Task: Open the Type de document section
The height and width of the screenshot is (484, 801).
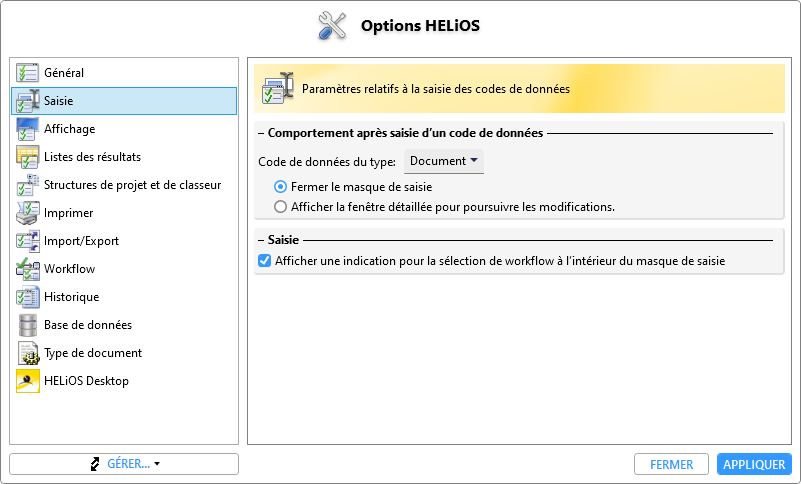Action: pyautogui.click(x=92, y=353)
